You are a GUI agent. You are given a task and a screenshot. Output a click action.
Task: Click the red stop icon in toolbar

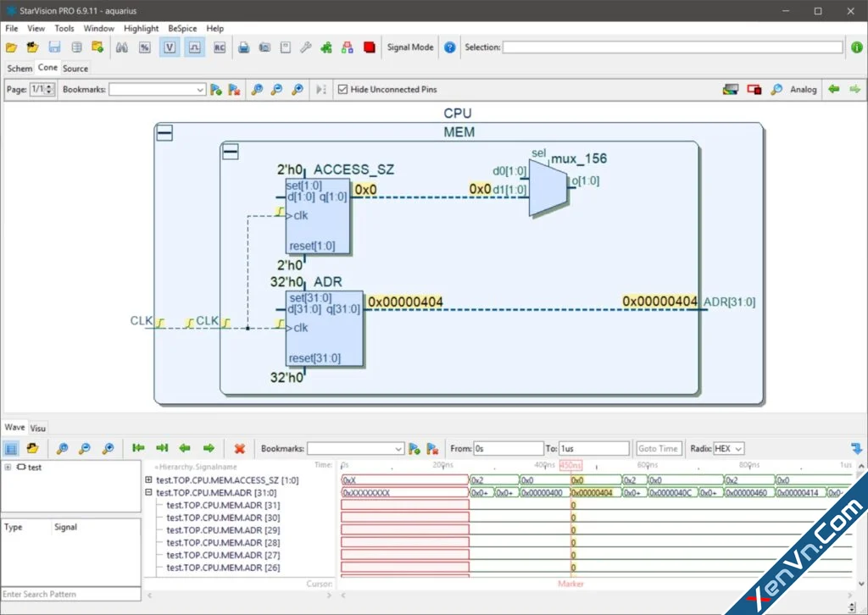point(370,47)
